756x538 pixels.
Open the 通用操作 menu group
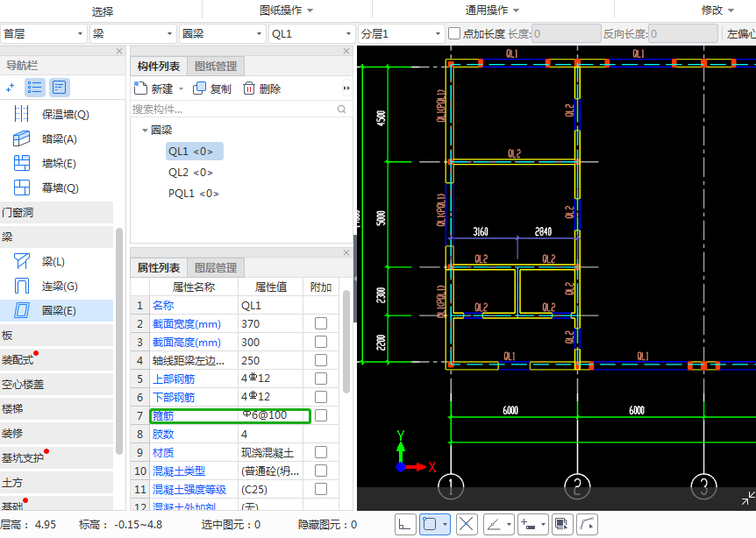(x=492, y=11)
